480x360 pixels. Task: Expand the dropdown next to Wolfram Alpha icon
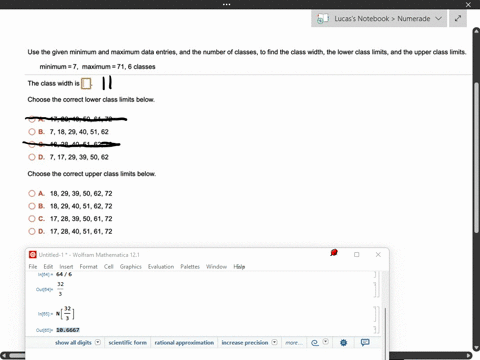pyautogui.click(x=326, y=342)
